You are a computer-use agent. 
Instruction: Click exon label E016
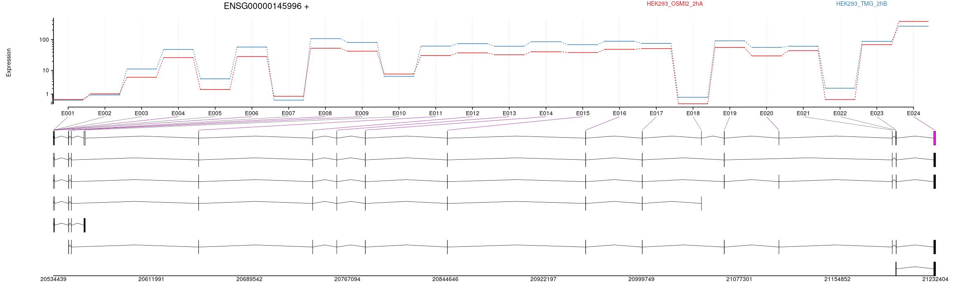point(619,113)
